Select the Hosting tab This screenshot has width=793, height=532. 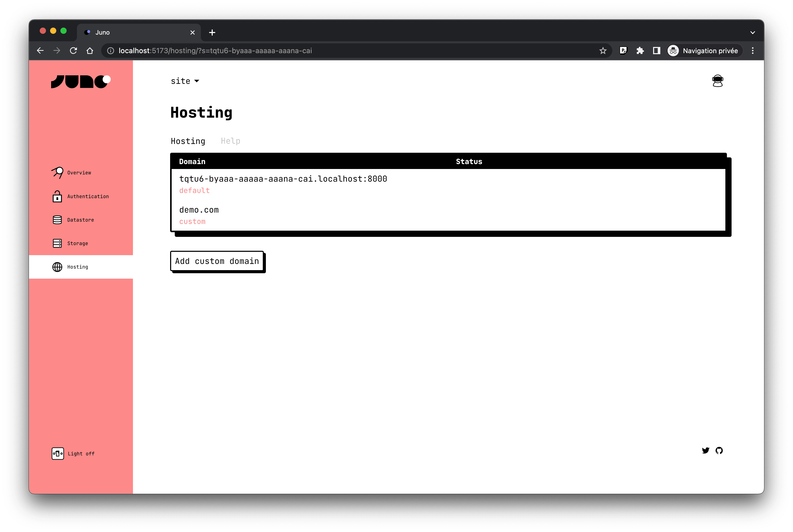click(x=188, y=141)
